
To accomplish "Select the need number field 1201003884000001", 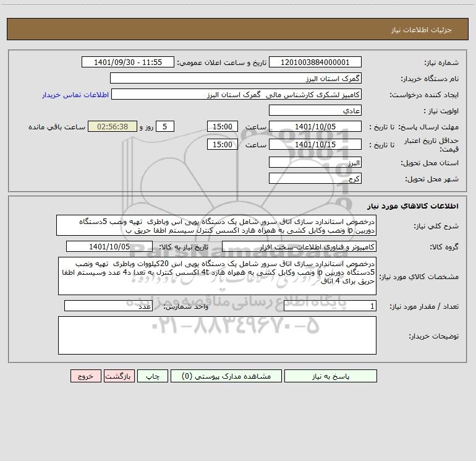I will point(315,62).
